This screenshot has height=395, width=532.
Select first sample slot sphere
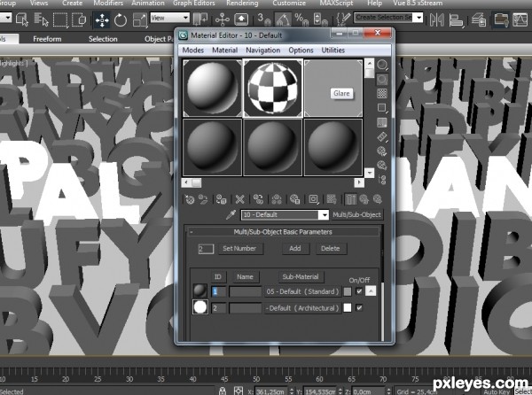pyautogui.click(x=213, y=88)
